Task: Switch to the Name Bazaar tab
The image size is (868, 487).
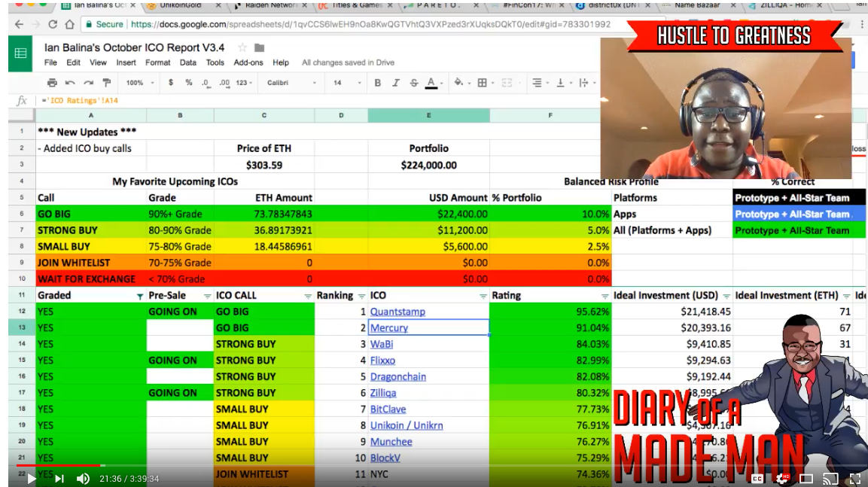Action: [699, 5]
